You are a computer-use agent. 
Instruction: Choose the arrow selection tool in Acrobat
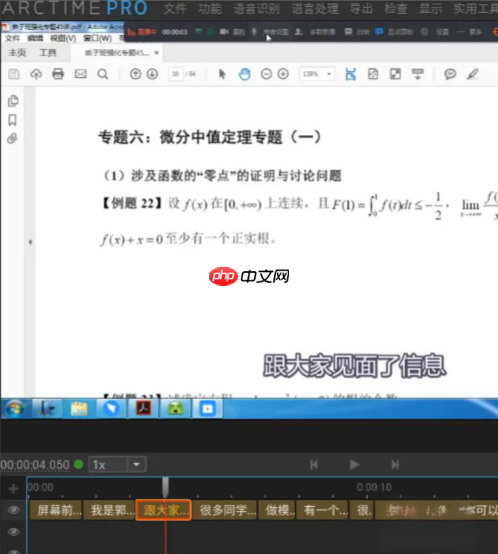coord(222,74)
